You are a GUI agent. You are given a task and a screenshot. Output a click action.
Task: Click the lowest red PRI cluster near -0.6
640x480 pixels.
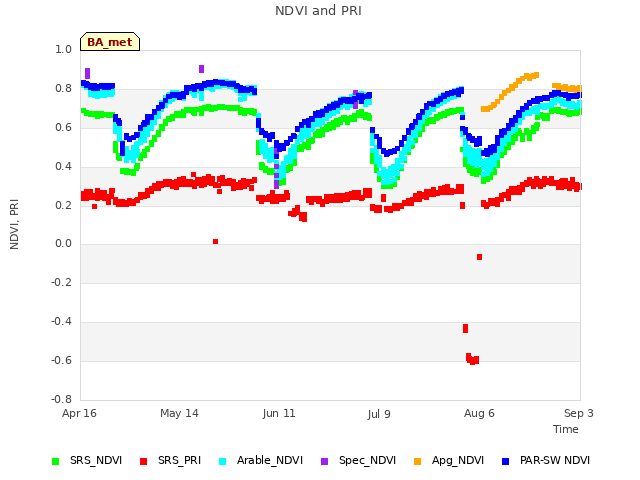point(473,359)
